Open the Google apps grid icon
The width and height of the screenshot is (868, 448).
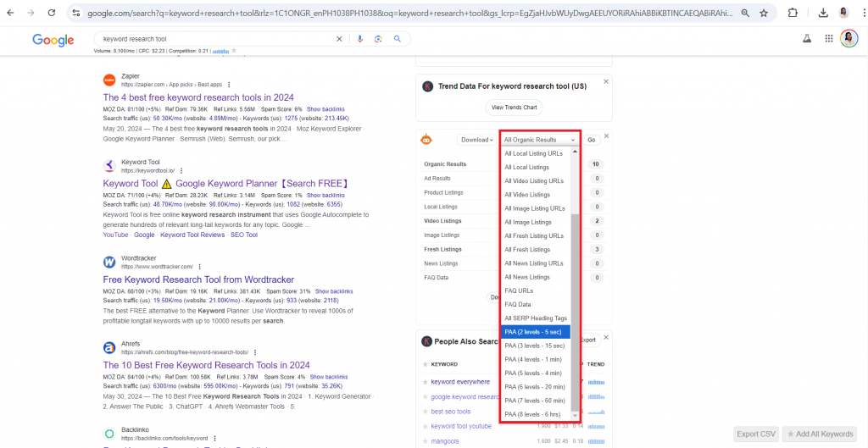coord(829,39)
